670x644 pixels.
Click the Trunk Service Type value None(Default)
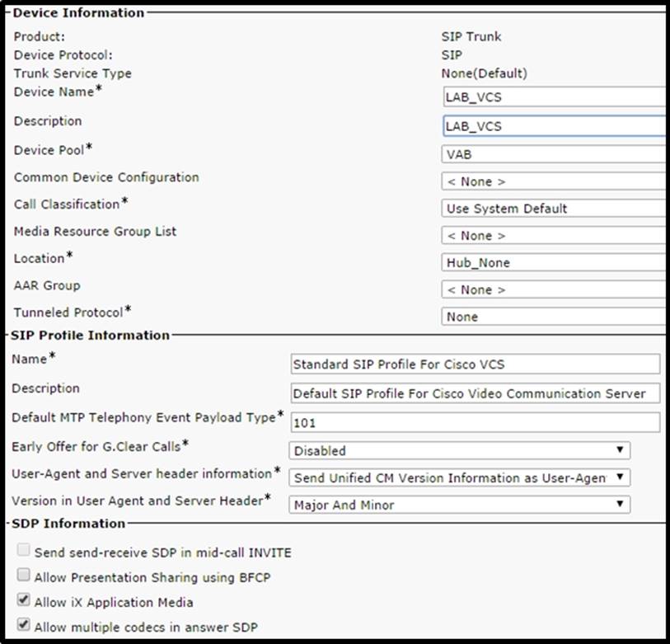484,73
